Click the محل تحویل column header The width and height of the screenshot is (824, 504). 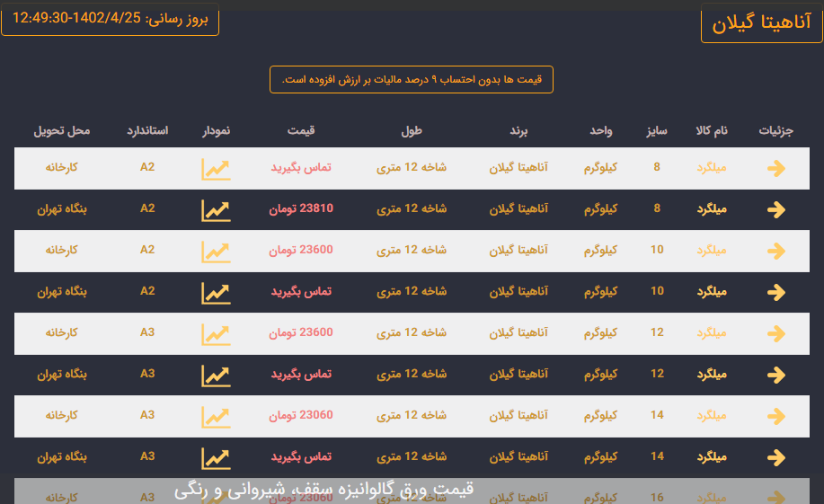pos(62,131)
